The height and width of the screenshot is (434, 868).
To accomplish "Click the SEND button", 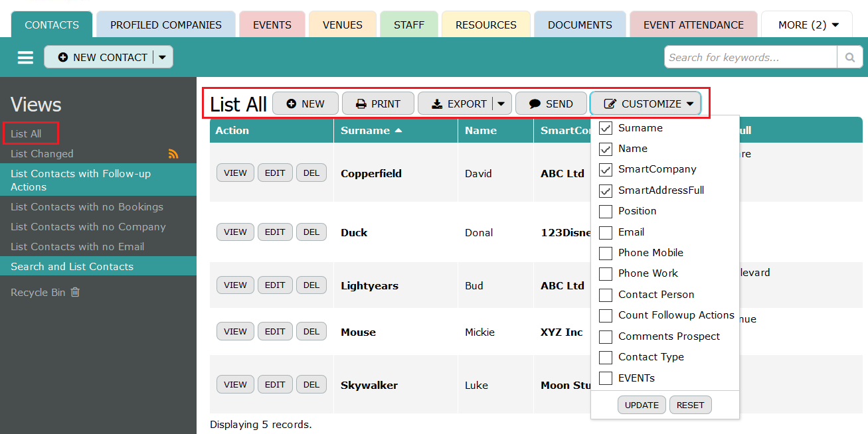I will (551, 104).
